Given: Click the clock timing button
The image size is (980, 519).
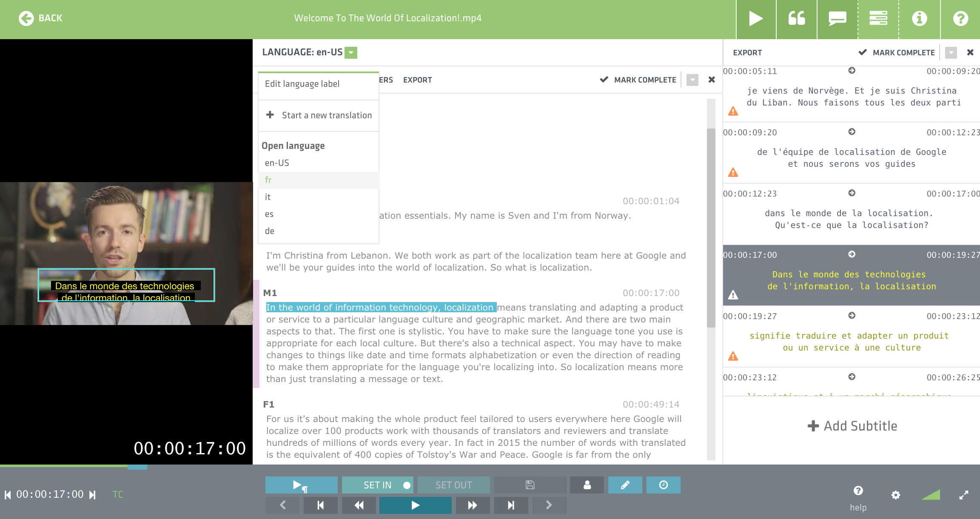Looking at the screenshot, I should [663, 485].
